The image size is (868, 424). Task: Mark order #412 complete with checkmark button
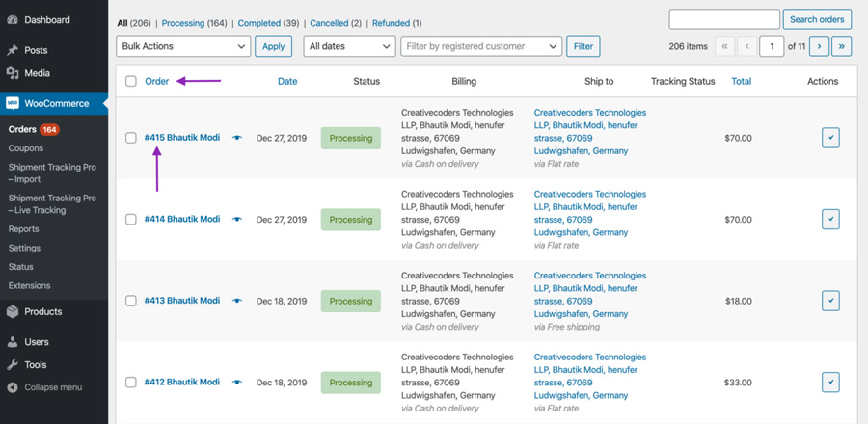pos(830,382)
